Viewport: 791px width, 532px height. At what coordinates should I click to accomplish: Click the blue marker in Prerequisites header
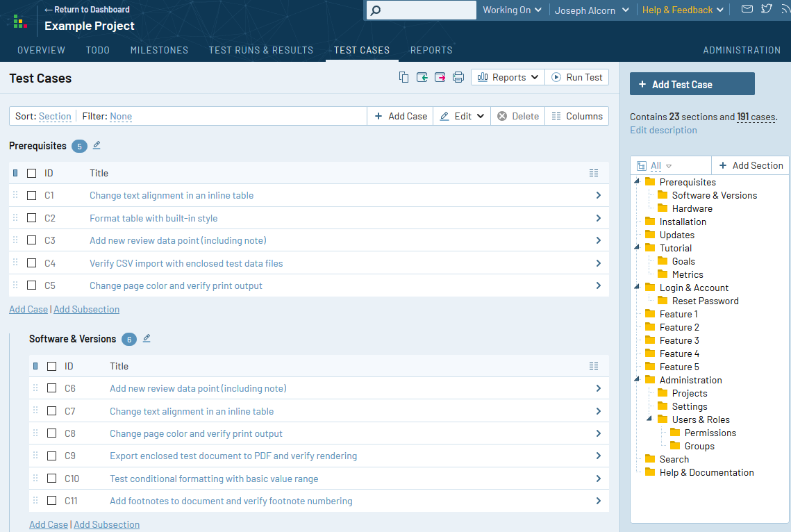pos(15,173)
